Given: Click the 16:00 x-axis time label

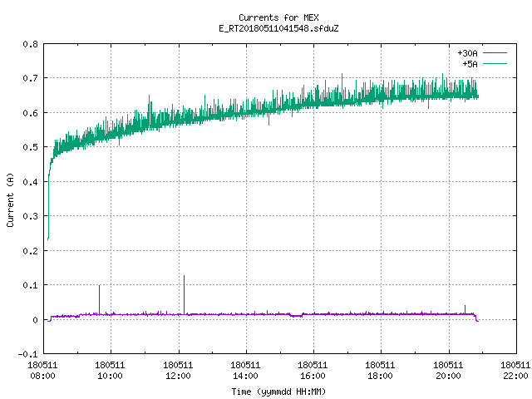Looking at the screenshot, I should (x=313, y=376).
